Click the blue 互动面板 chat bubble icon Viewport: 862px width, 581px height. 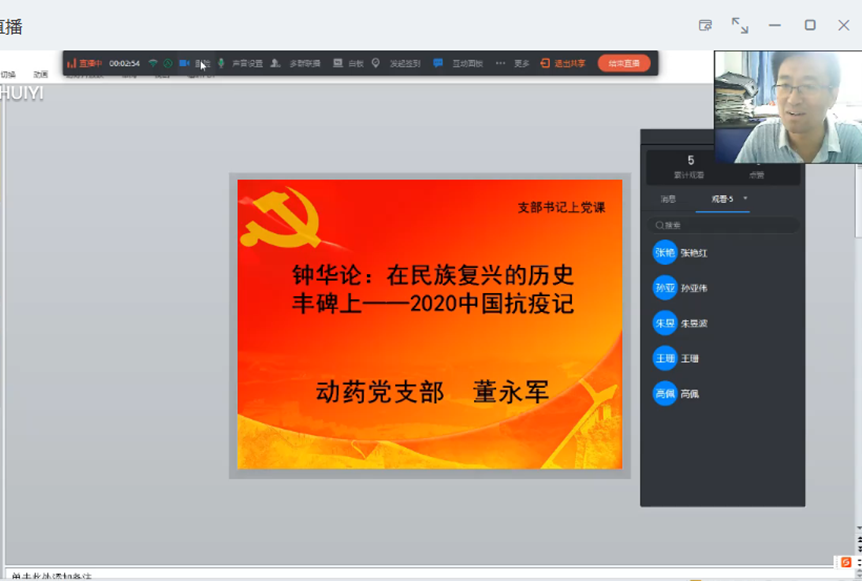(438, 63)
